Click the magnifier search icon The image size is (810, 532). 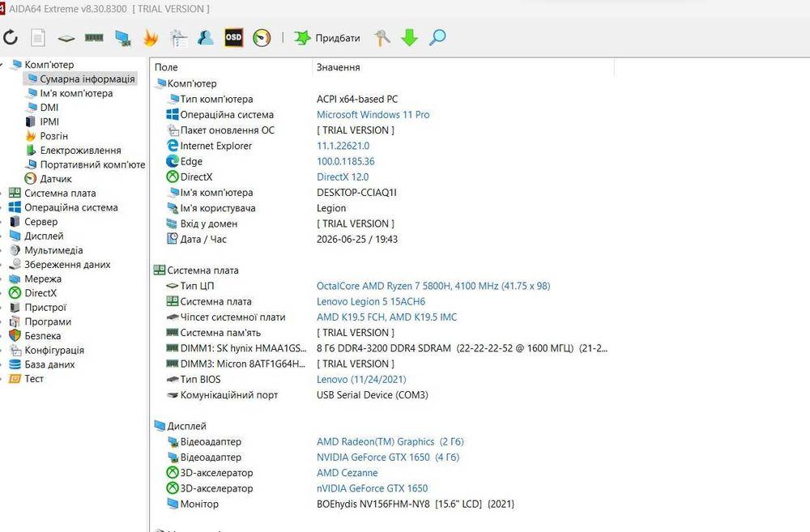coord(437,37)
